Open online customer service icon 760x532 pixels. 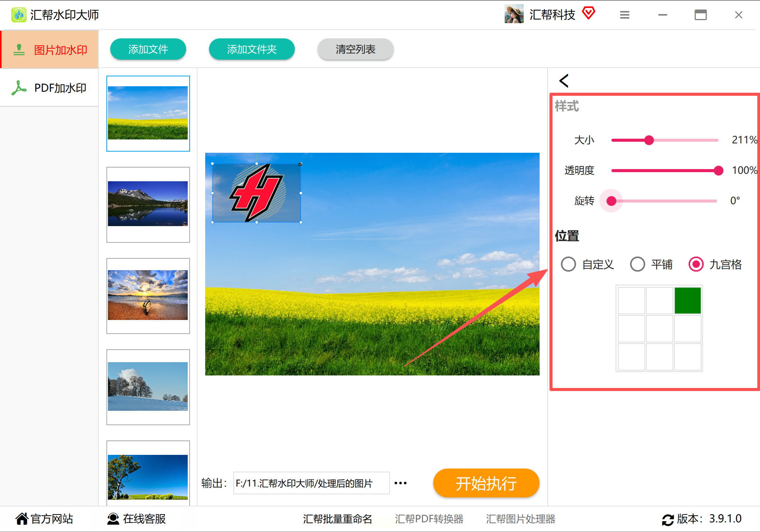[113, 519]
